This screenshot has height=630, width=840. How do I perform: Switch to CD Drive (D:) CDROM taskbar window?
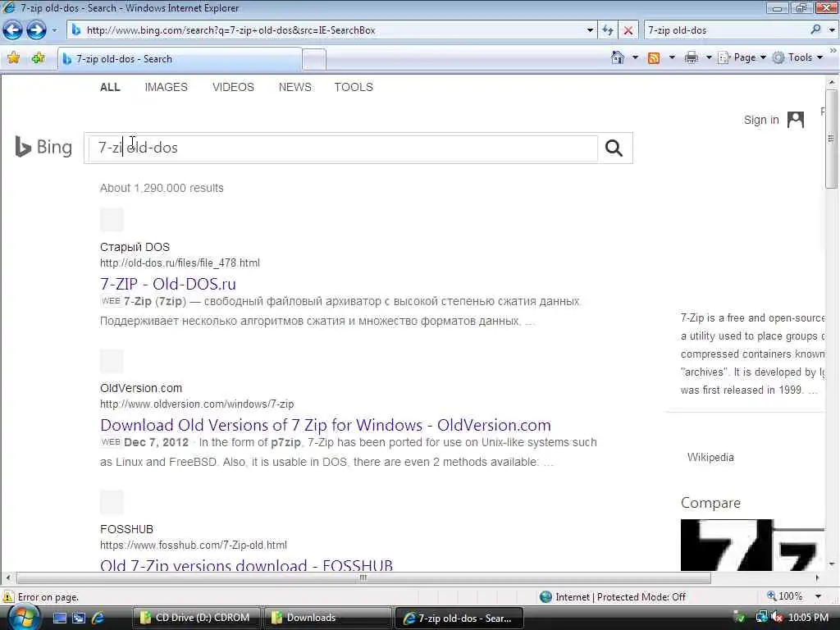[x=197, y=618]
